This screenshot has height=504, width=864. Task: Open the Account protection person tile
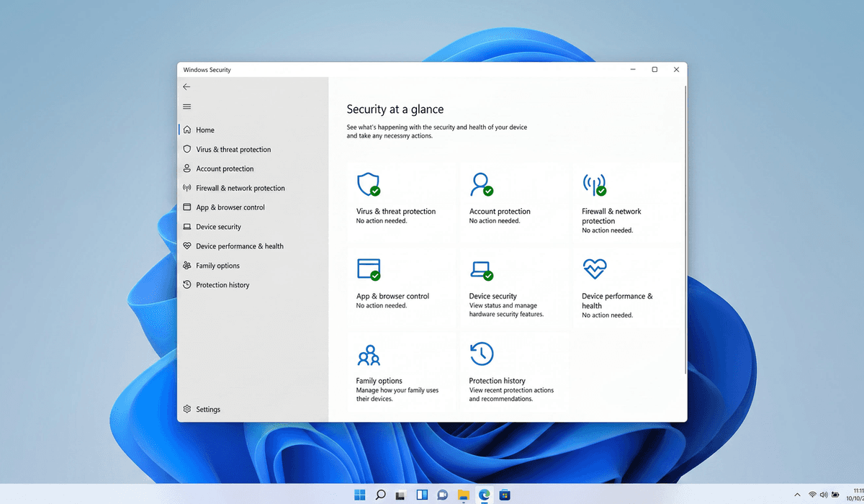514,202
